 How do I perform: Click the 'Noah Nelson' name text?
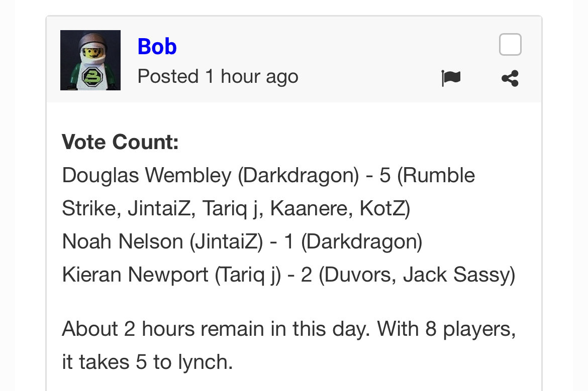pyautogui.click(x=123, y=242)
